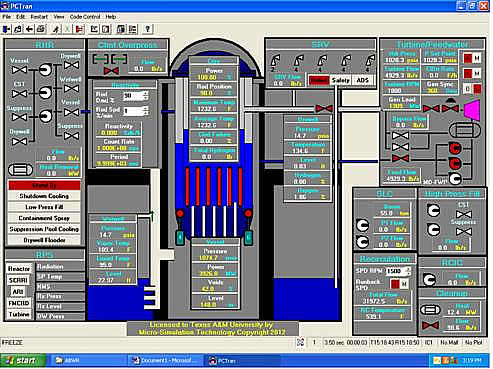493x369 pixels.
Task: Select RHR Low Press Fill mode
Action: (x=44, y=207)
